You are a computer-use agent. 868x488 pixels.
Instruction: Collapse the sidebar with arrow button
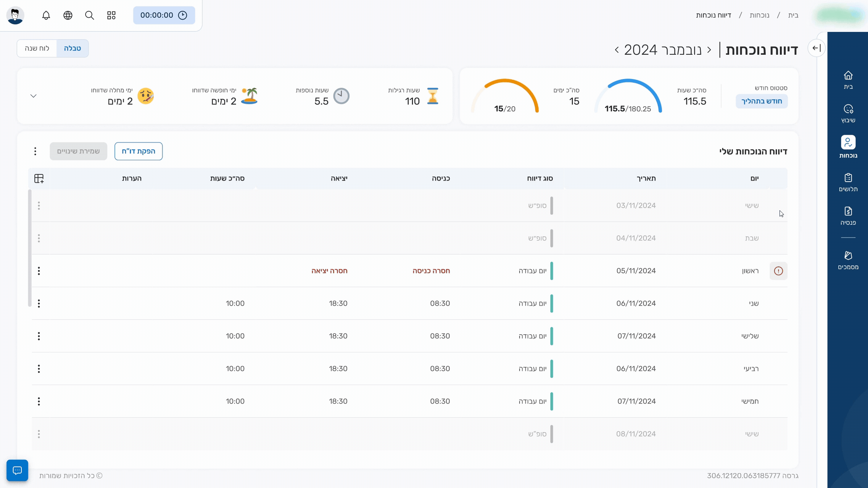816,48
